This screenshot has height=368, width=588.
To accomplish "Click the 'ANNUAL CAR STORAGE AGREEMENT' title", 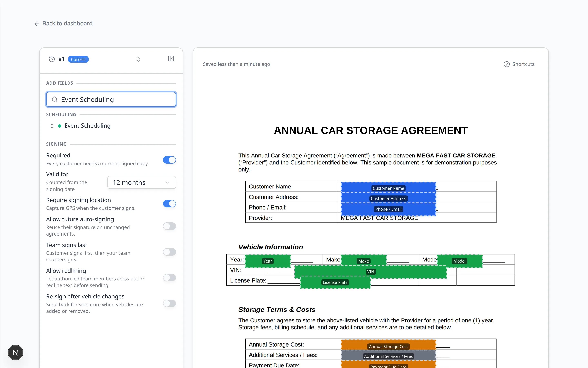I will pos(371,130).
